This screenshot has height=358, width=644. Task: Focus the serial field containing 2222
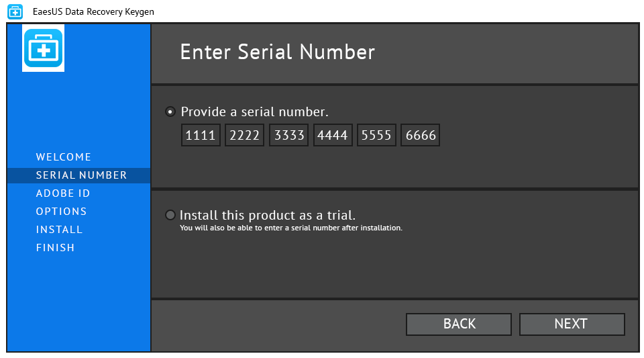[x=244, y=135]
